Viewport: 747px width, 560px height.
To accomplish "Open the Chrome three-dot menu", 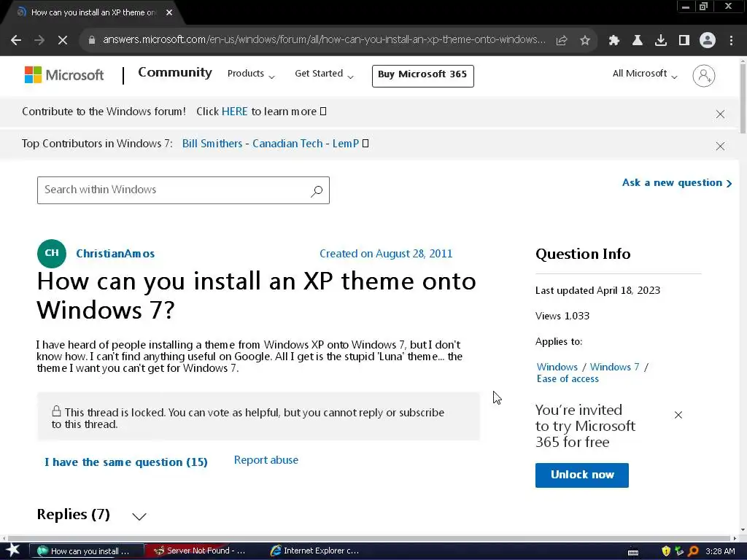I will 731,41.
